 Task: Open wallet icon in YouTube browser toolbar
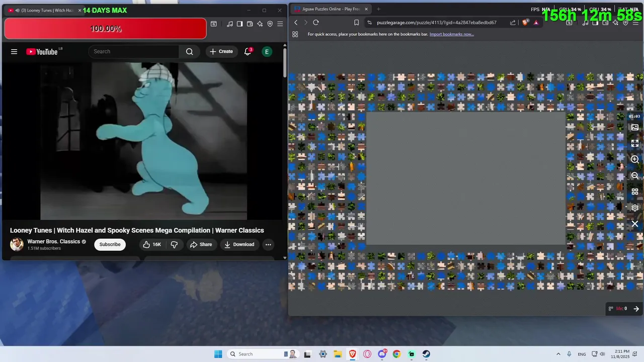tap(250, 24)
